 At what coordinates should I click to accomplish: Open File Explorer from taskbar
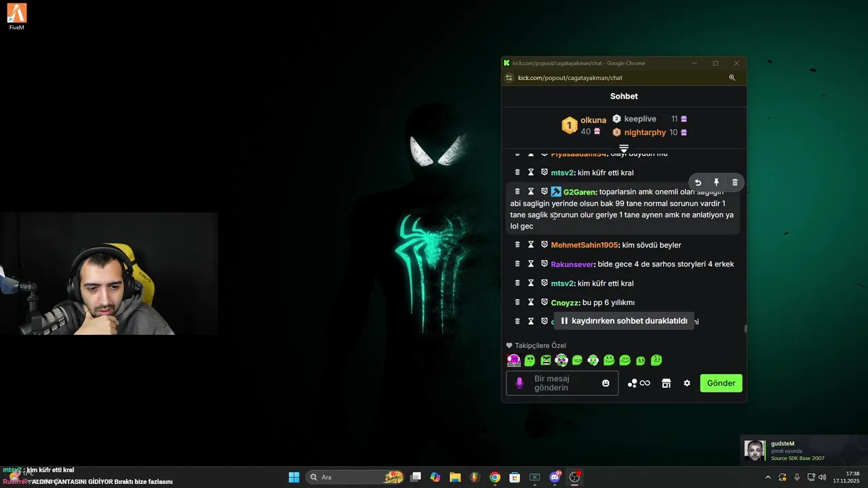pos(455,477)
